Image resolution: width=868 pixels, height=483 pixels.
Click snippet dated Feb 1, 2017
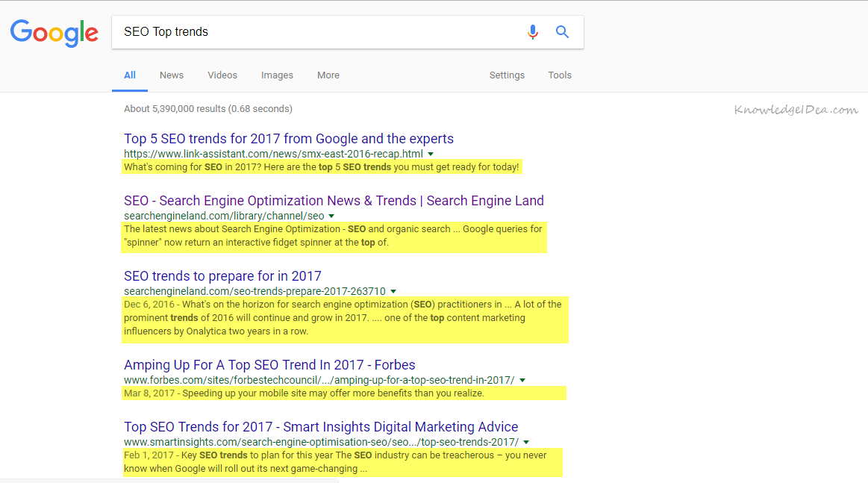(335, 462)
